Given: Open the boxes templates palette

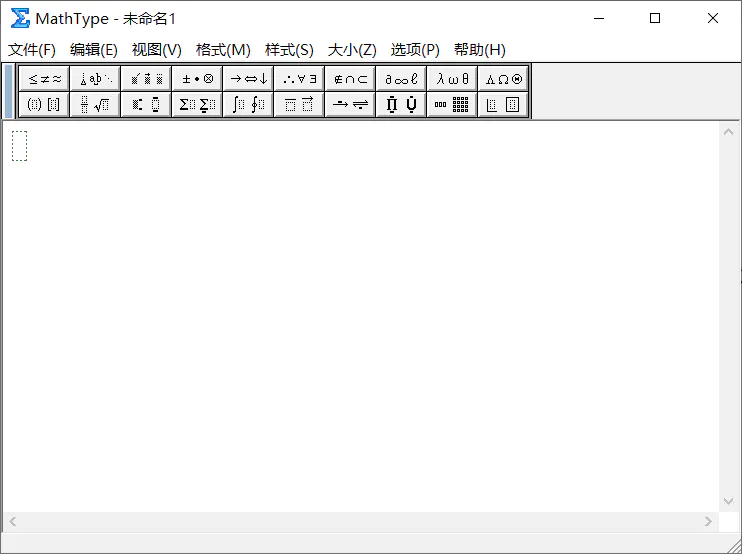Looking at the screenshot, I should tap(504, 104).
